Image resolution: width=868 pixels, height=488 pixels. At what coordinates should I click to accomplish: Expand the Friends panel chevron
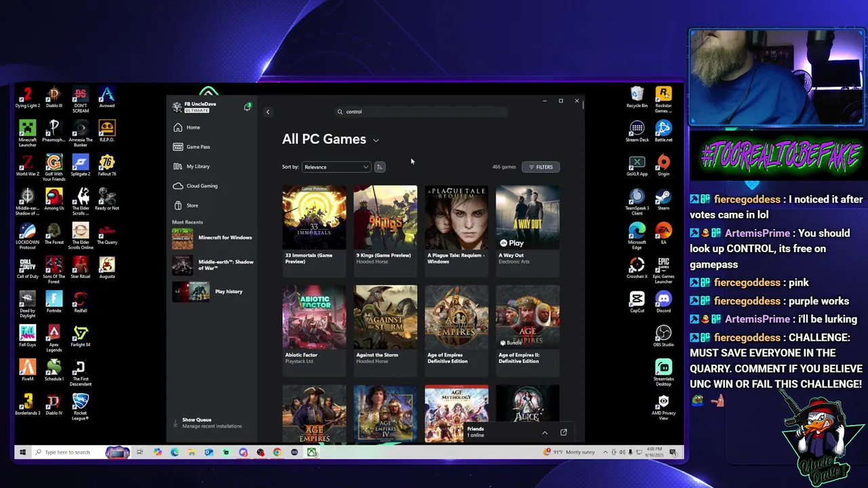point(545,432)
